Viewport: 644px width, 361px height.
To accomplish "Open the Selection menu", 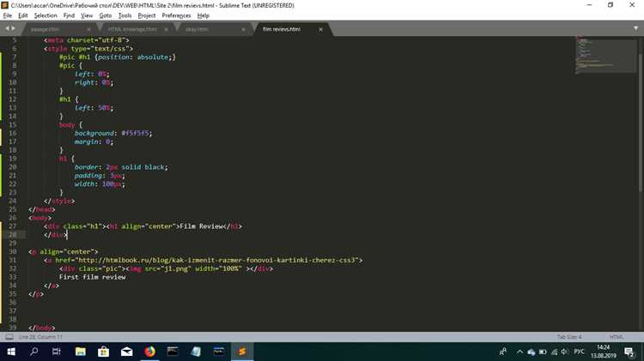I will pyautogui.click(x=46, y=15).
